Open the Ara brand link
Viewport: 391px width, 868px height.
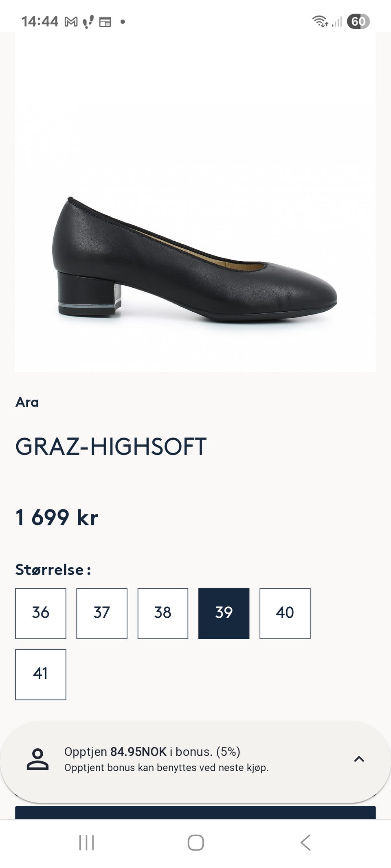point(27,402)
